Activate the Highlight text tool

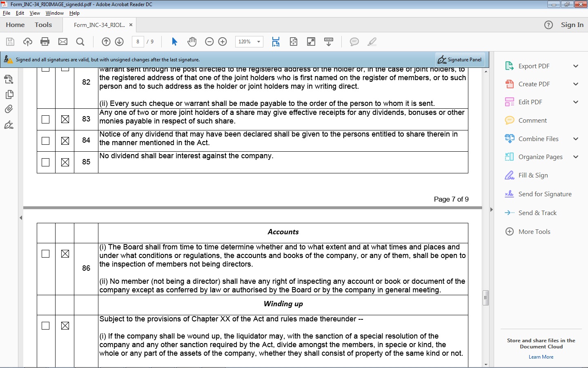pos(372,41)
